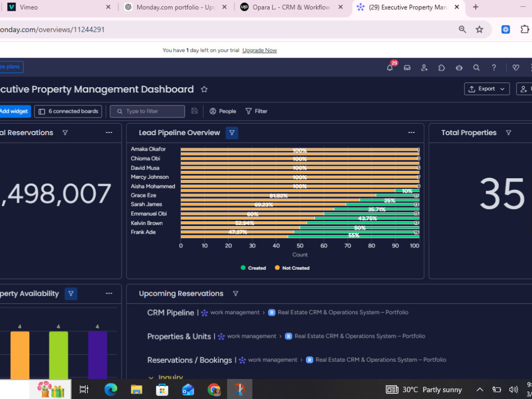Image resolution: width=532 pixels, height=399 pixels.
Task: Collapse the Inquiry group chevron
Action: point(151,377)
